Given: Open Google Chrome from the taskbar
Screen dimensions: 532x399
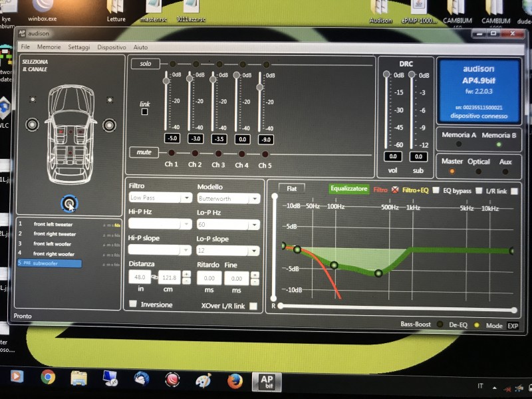Looking at the screenshot, I should pos(48,376).
